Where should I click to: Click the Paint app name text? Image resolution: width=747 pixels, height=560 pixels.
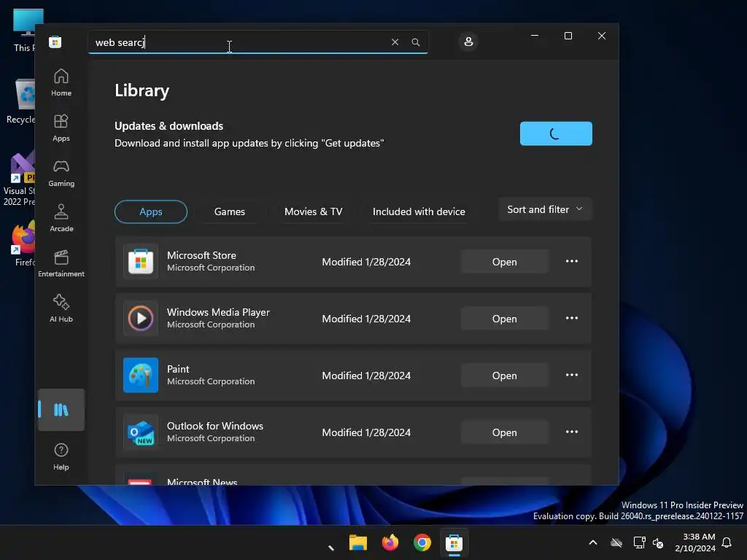point(178,369)
